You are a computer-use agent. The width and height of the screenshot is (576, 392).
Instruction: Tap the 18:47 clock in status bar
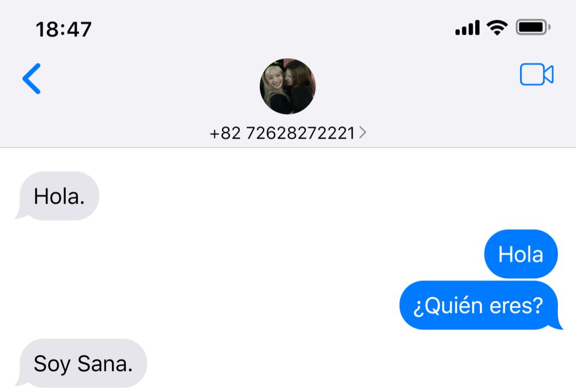63,29
